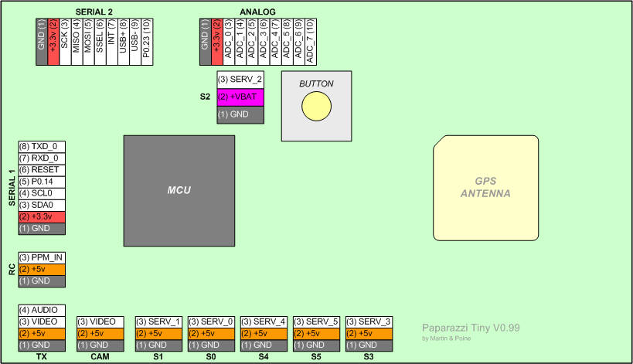Click GND (1) pin on ANALOG header
The height and width of the screenshot is (364, 633).
tap(205, 42)
